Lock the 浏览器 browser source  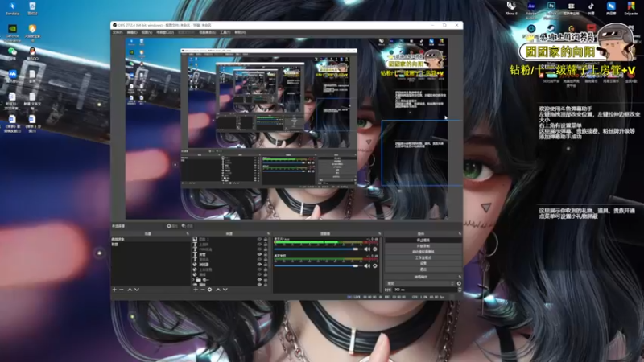pos(266,265)
